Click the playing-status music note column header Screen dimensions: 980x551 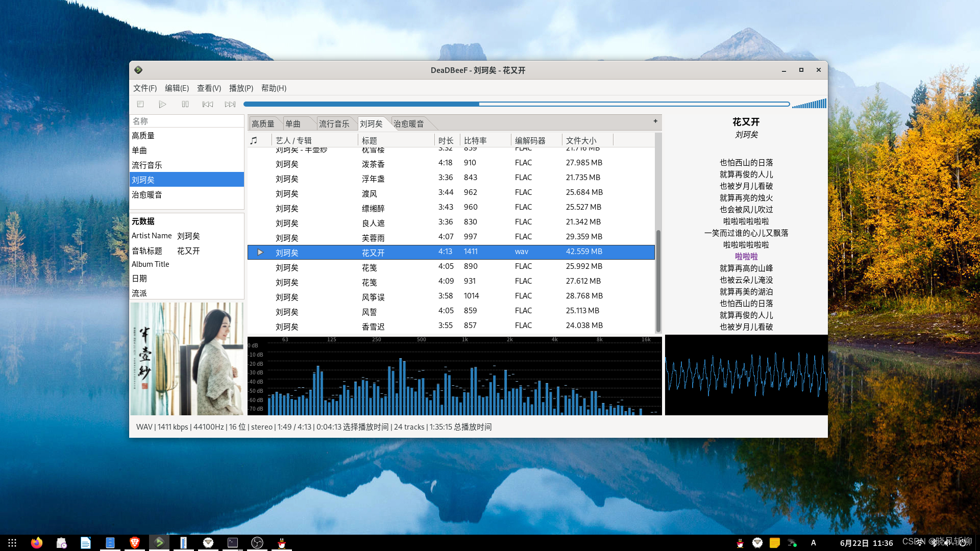coord(254,140)
